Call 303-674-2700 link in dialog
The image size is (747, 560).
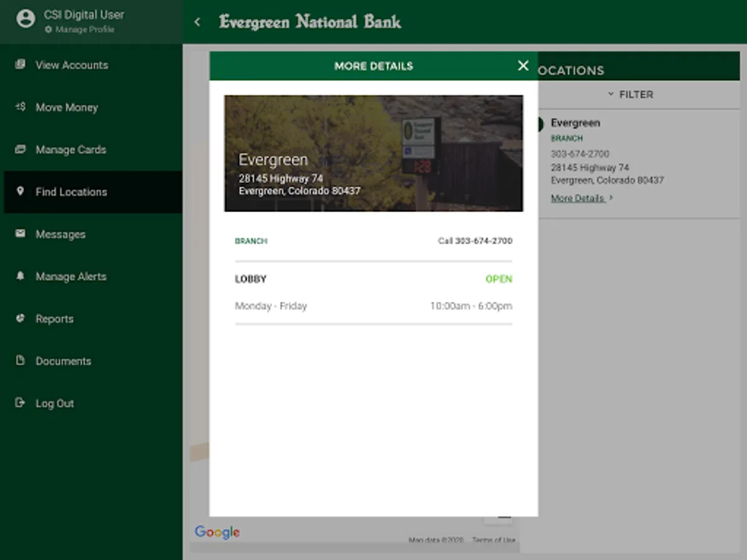(475, 241)
